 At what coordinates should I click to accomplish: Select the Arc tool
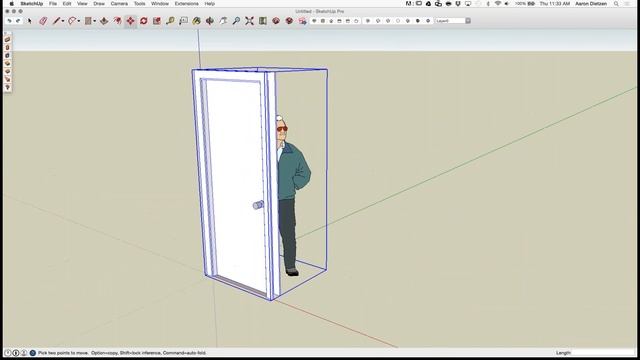point(72,21)
